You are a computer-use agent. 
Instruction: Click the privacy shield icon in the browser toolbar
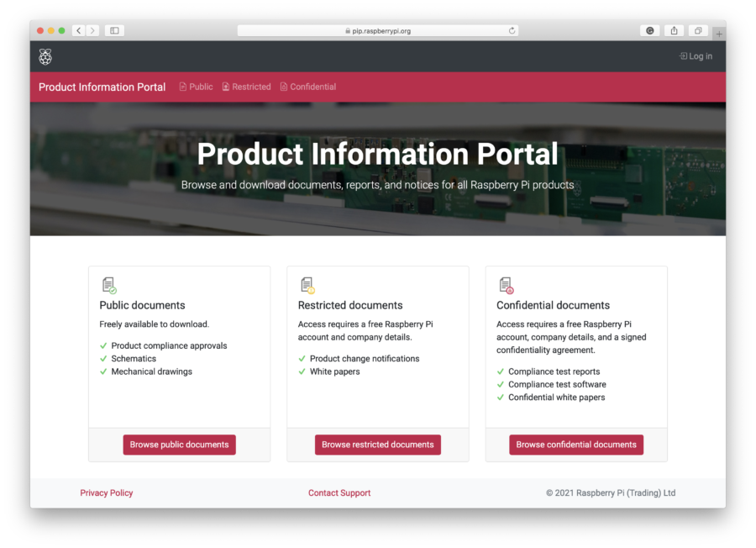[649, 30]
